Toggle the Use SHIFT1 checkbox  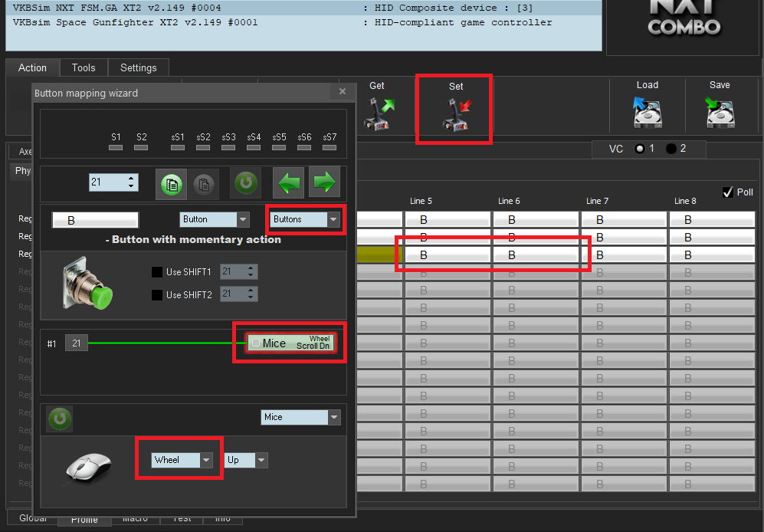157,272
